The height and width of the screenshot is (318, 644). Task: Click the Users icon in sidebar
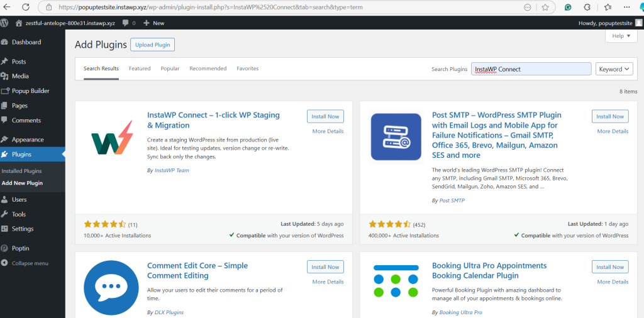(5, 199)
